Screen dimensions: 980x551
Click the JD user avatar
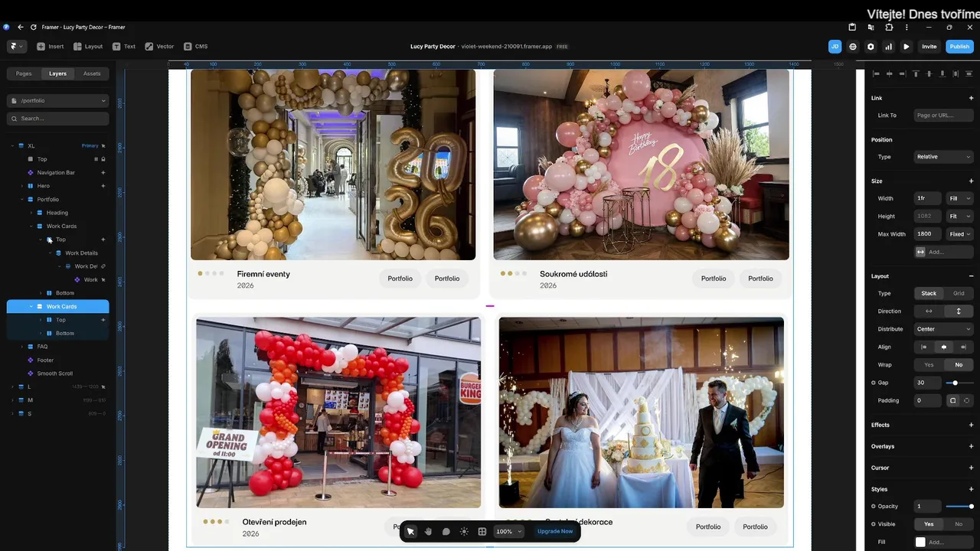click(x=835, y=47)
